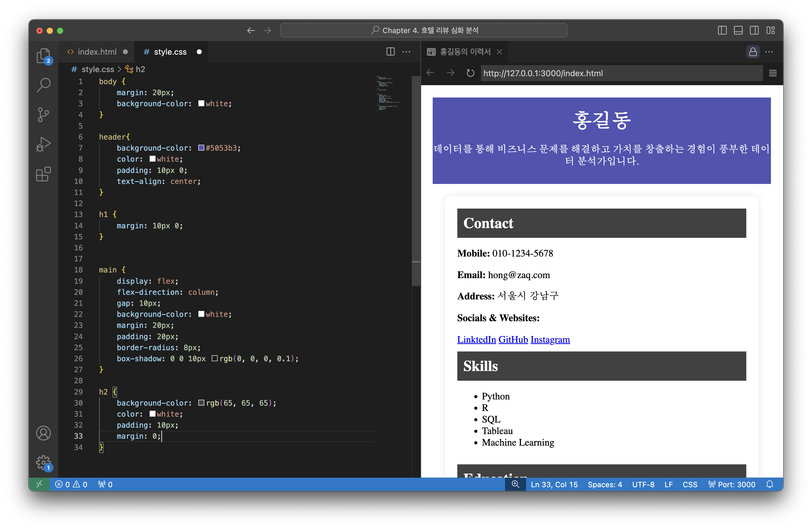The image size is (812, 529).
Task: Open browser preview hamburger menu
Action: [773, 73]
